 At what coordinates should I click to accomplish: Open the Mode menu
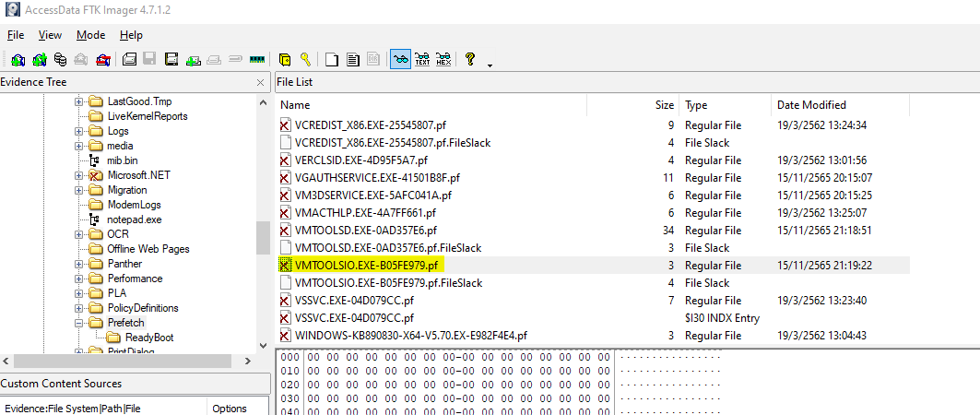[90, 35]
